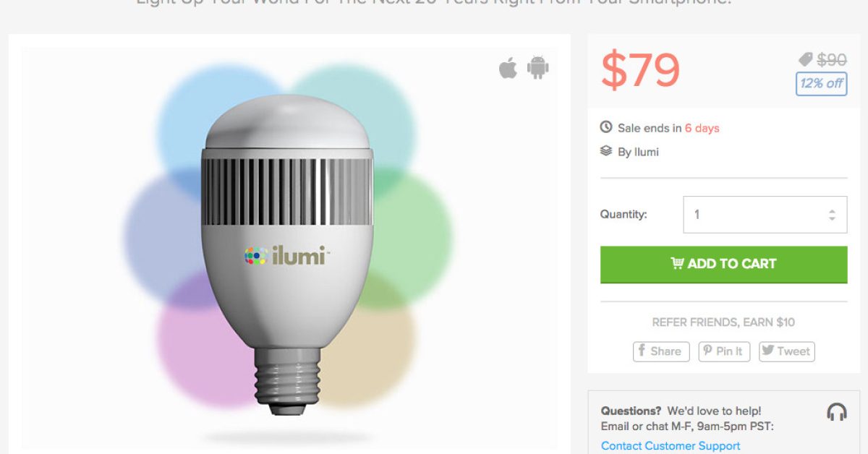This screenshot has height=454, width=868.
Task: Increase quantity with the up arrow
Action: click(832, 210)
